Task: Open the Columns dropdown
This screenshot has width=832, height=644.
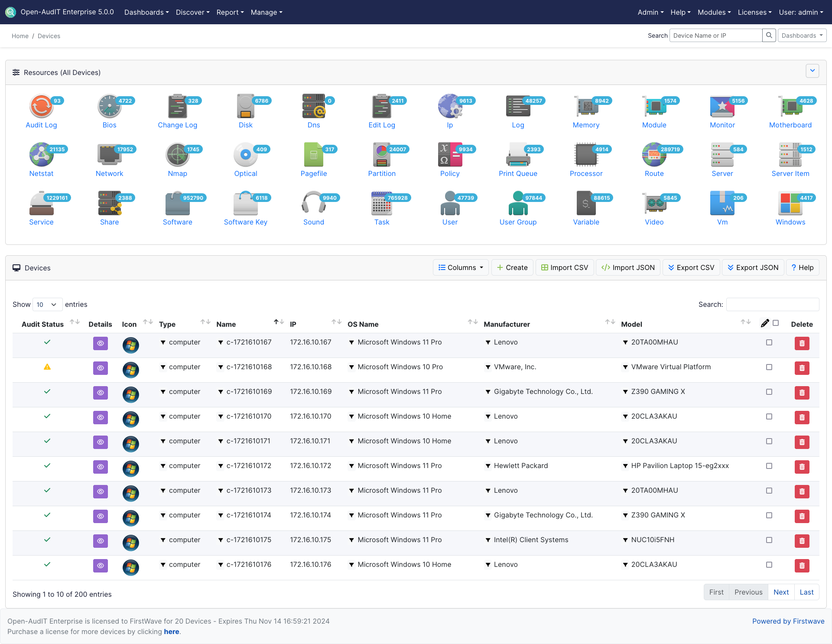Action: (461, 267)
